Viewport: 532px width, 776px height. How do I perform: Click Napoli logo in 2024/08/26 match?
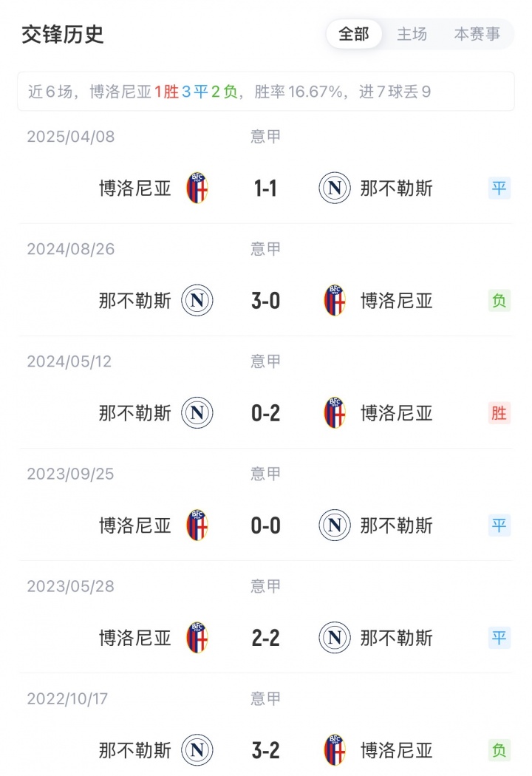[x=197, y=301]
